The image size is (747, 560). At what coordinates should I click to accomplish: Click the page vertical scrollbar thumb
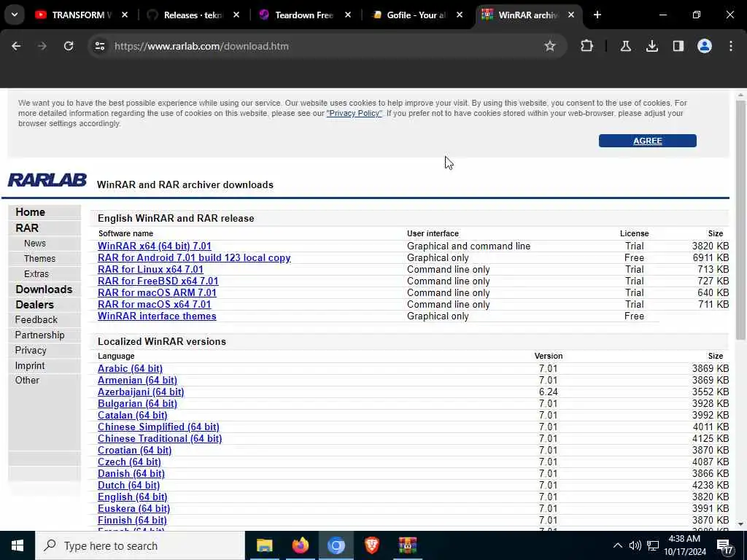(x=740, y=219)
